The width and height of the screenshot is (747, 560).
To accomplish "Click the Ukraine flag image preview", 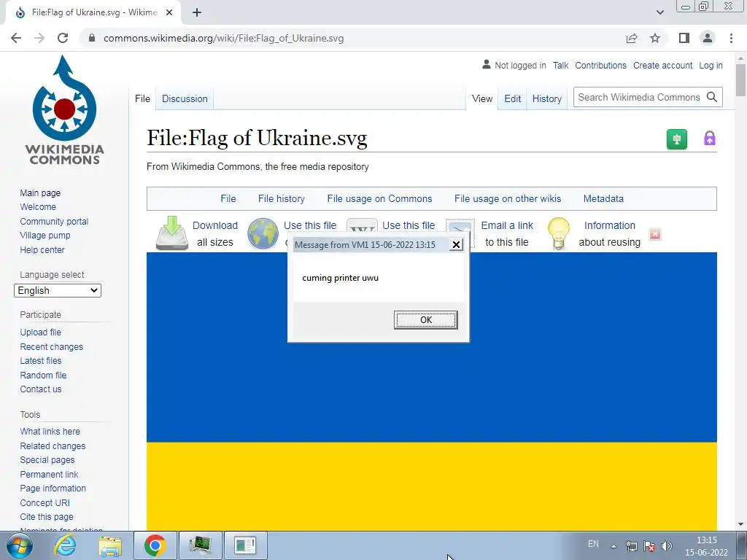I will (432, 392).
